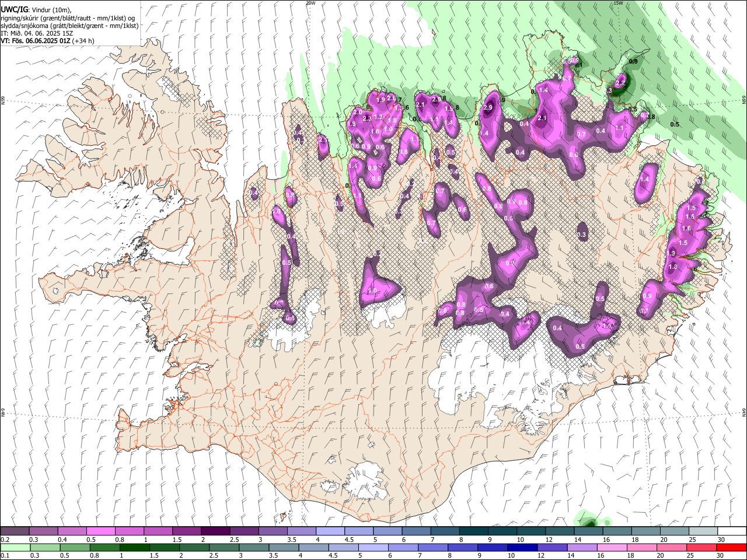
Task: Click the '20' label under the upper legend bar
Action: point(663,540)
